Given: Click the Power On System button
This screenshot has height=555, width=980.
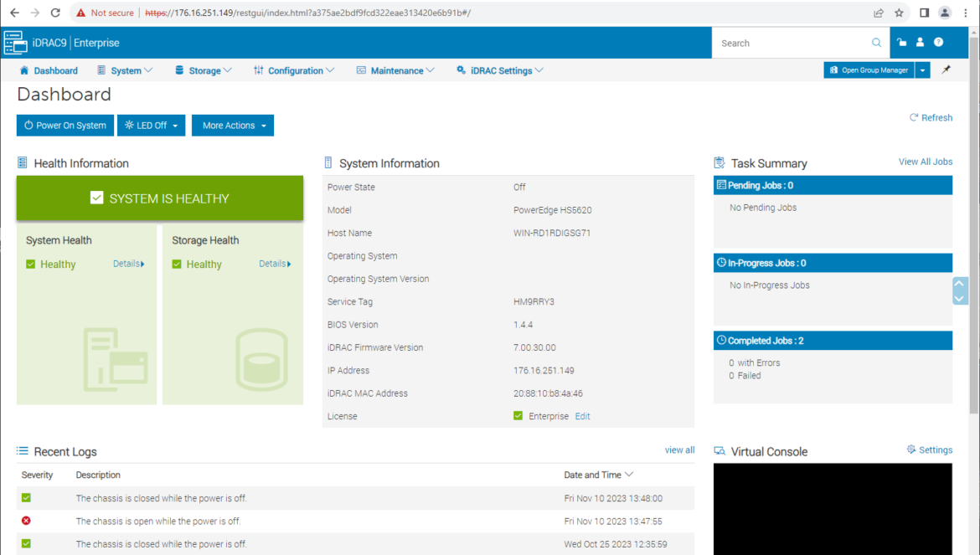Looking at the screenshot, I should click(x=65, y=126).
